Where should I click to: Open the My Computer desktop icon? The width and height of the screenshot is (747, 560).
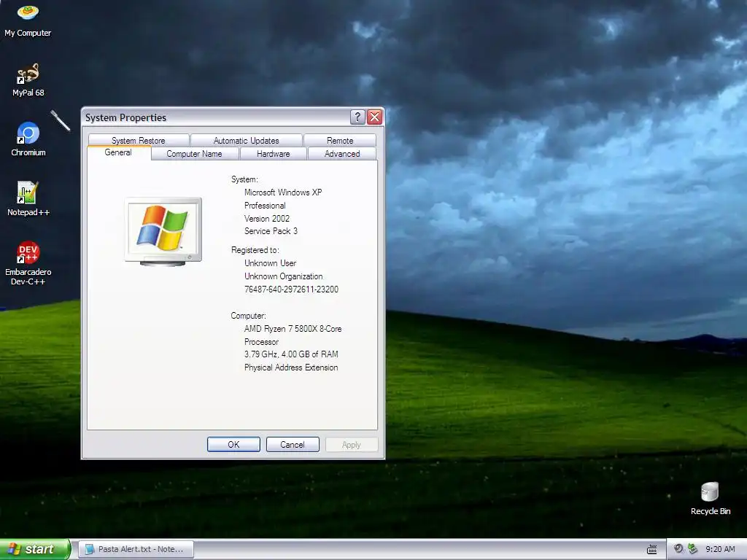(x=28, y=20)
